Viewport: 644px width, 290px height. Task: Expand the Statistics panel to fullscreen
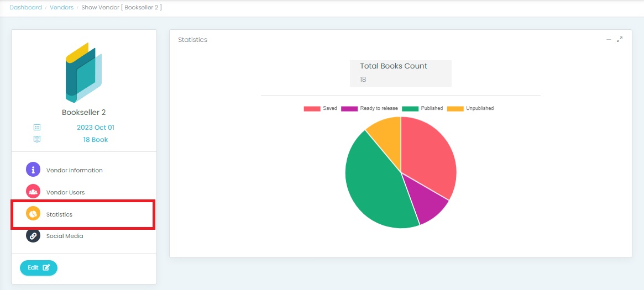(620, 39)
